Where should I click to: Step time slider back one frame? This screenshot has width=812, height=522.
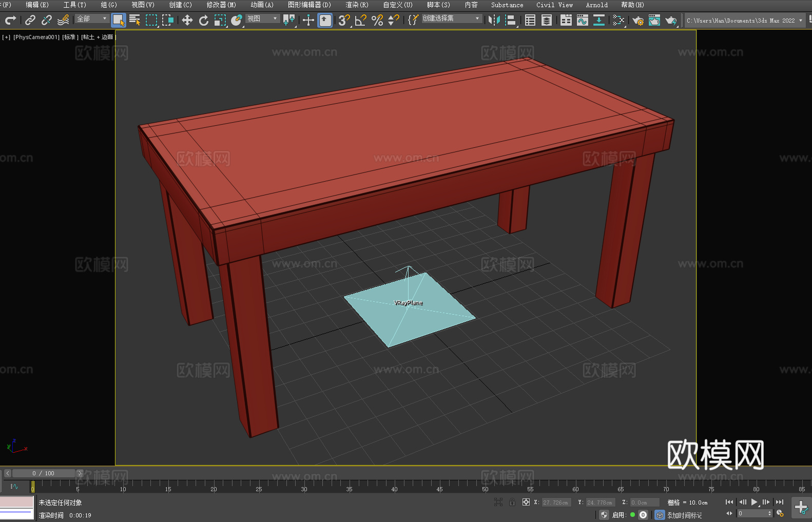tap(8, 473)
